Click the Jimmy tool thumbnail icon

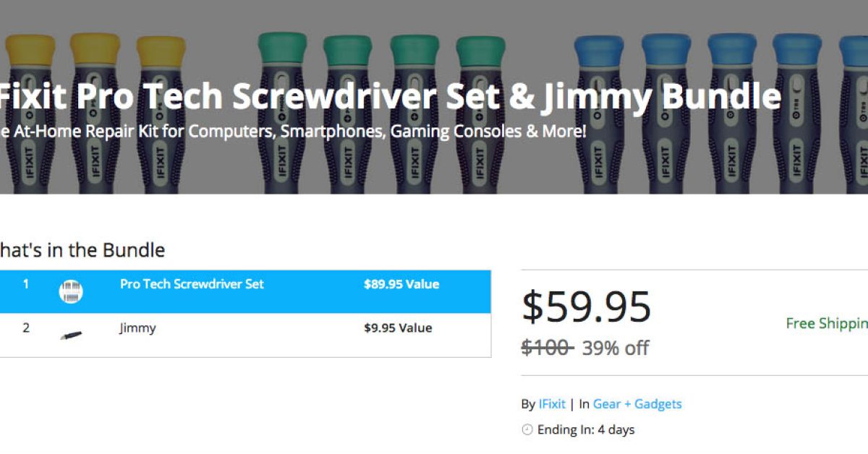[x=71, y=335]
